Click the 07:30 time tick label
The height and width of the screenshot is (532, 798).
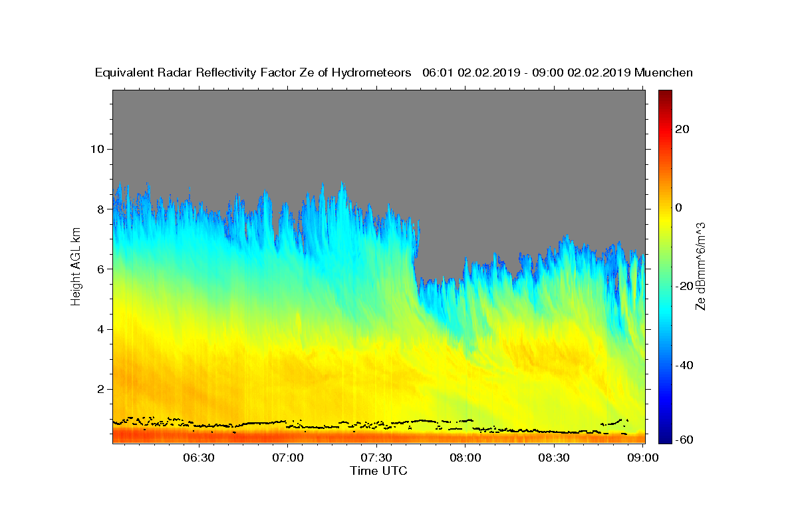point(376,458)
